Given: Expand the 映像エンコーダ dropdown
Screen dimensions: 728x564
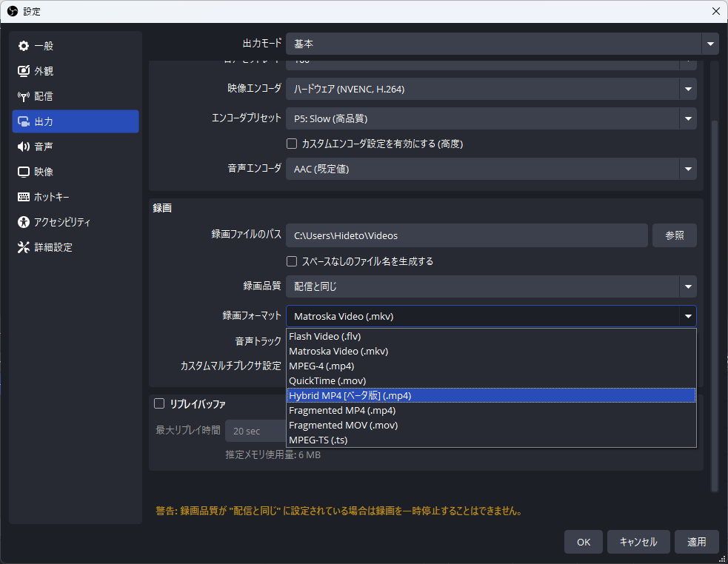Looking at the screenshot, I should [x=491, y=89].
